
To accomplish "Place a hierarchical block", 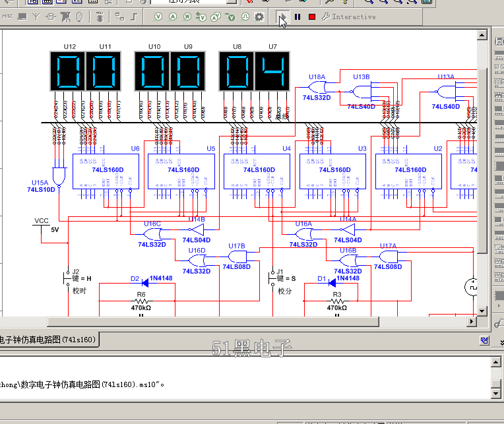I will pos(119,16).
